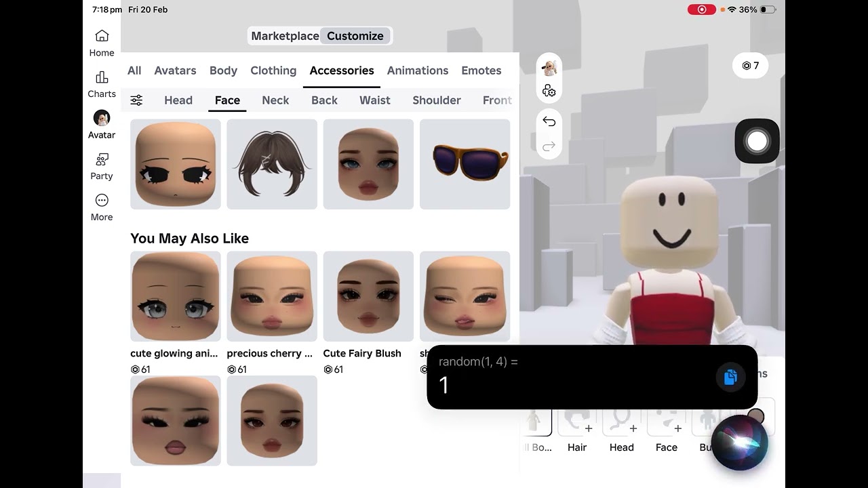Open the precious cherry face item
This screenshot has width=868, height=488.
click(272, 296)
